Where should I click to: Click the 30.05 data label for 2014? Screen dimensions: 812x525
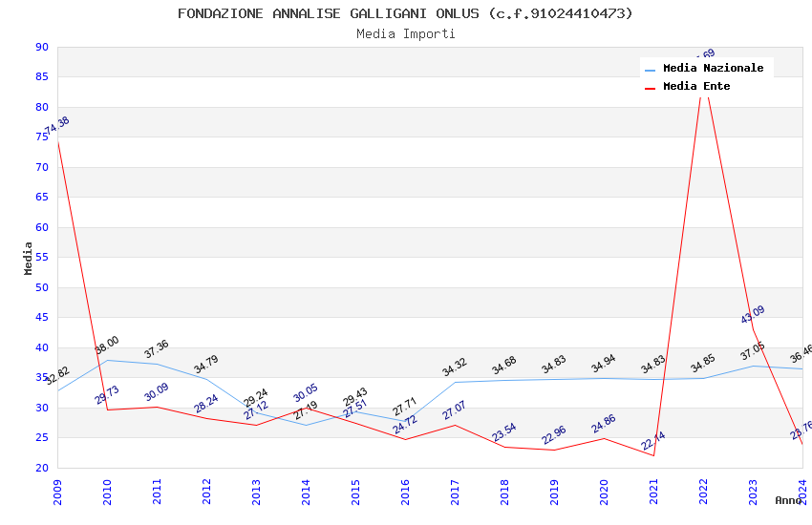pos(306,393)
